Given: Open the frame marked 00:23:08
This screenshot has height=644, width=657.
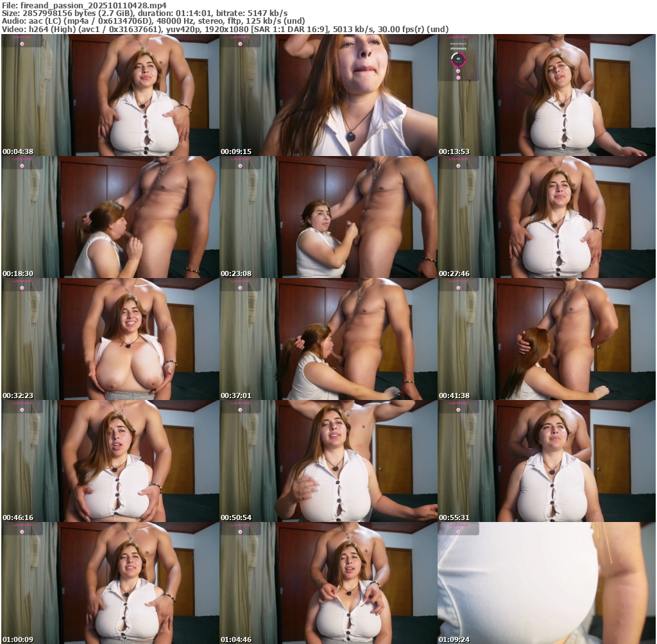Looking at the screenshot, I should (x=328, y=217).
